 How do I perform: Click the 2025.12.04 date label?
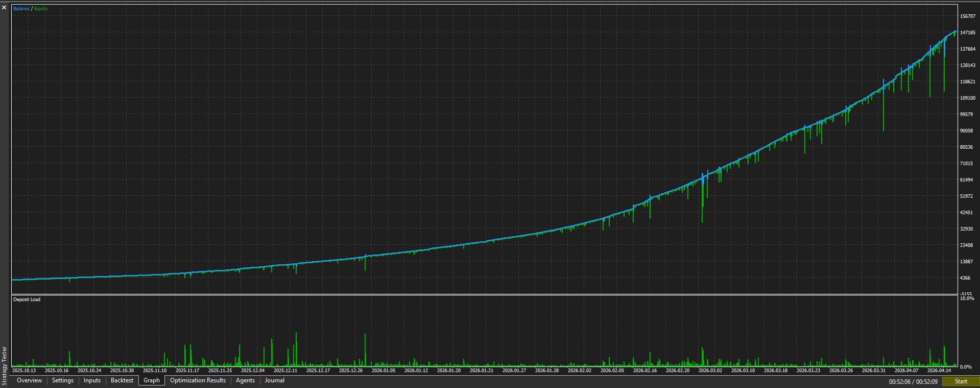253,371
